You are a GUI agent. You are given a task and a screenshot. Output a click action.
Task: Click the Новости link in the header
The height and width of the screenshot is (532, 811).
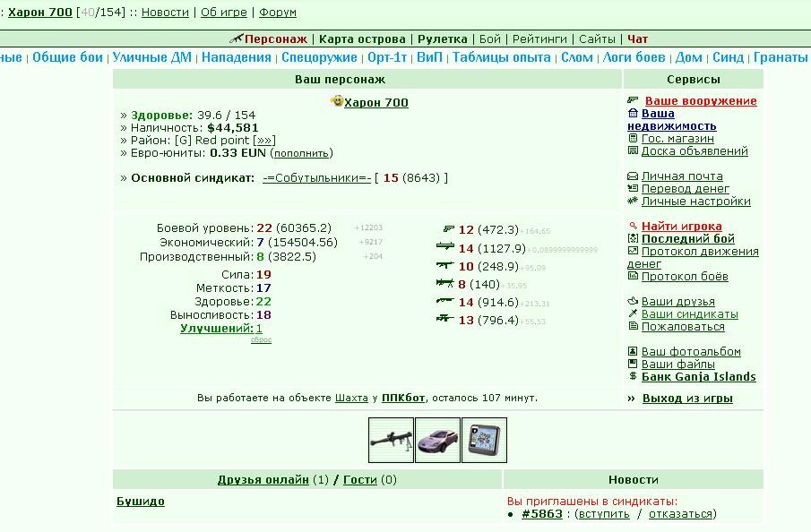point(165,12)
